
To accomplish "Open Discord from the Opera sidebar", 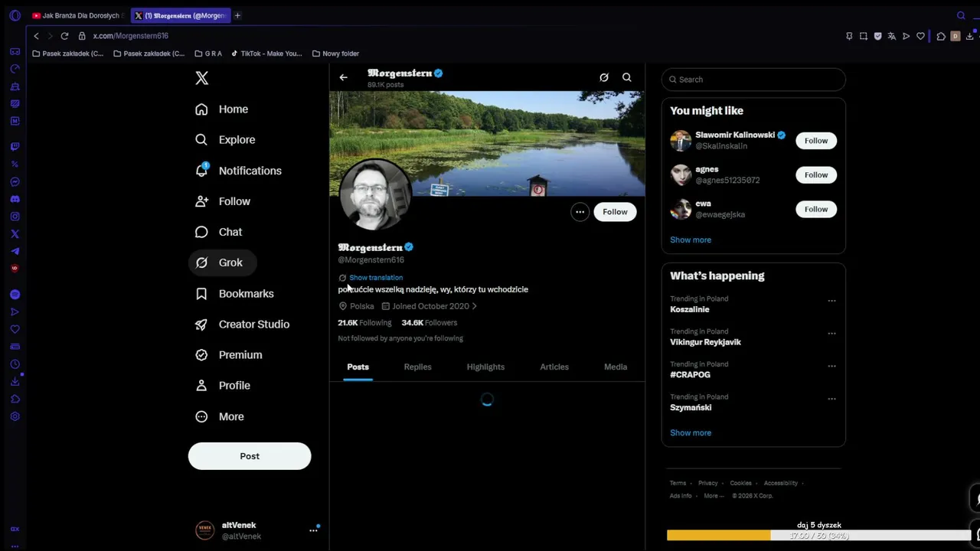I will 15,199.
